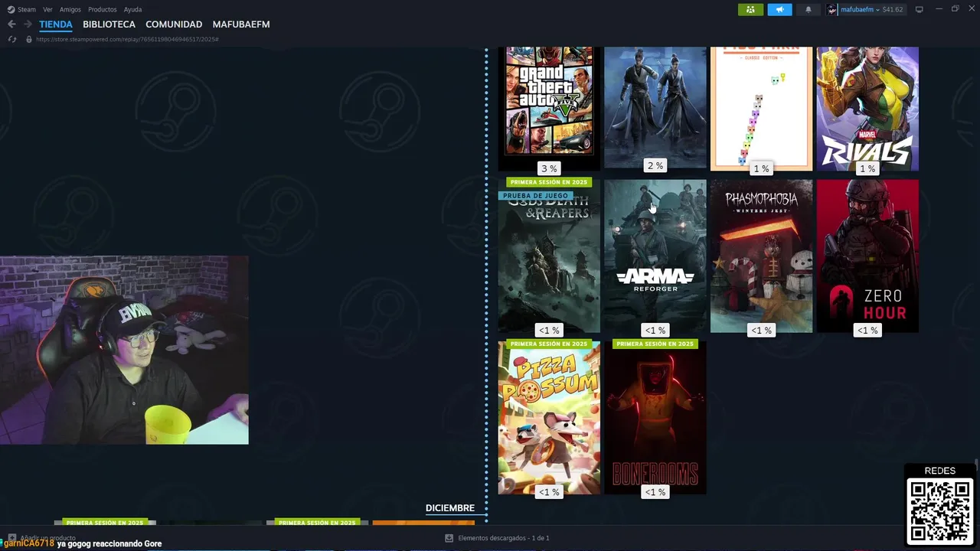Switch to the TIENDA tab

(56, 24)
